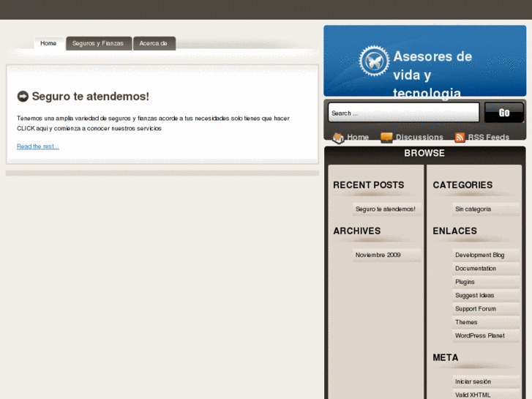Click the Home link in sidebar bar
This screenshot has width=532, height=399.
(358, 137)
